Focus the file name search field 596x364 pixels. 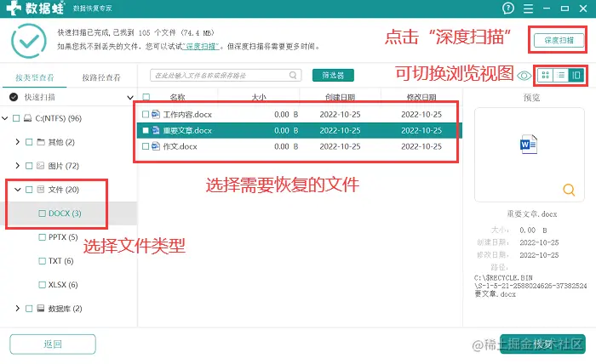pyautogui.click(x=226, y=75)
